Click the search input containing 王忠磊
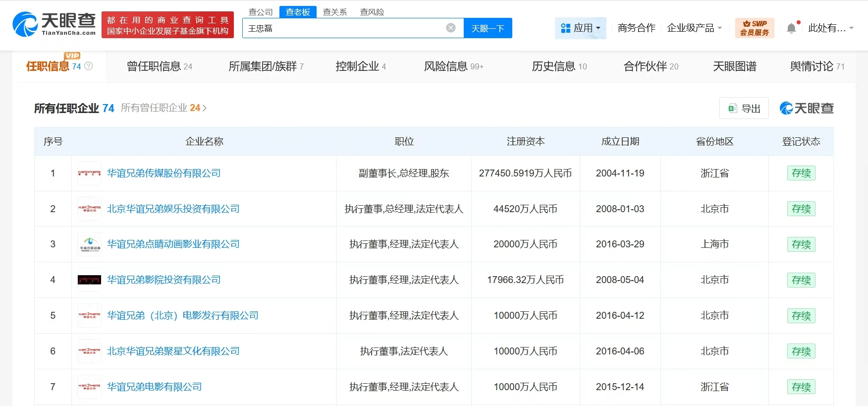Viewport: 868px width, 406px height. 344,28
